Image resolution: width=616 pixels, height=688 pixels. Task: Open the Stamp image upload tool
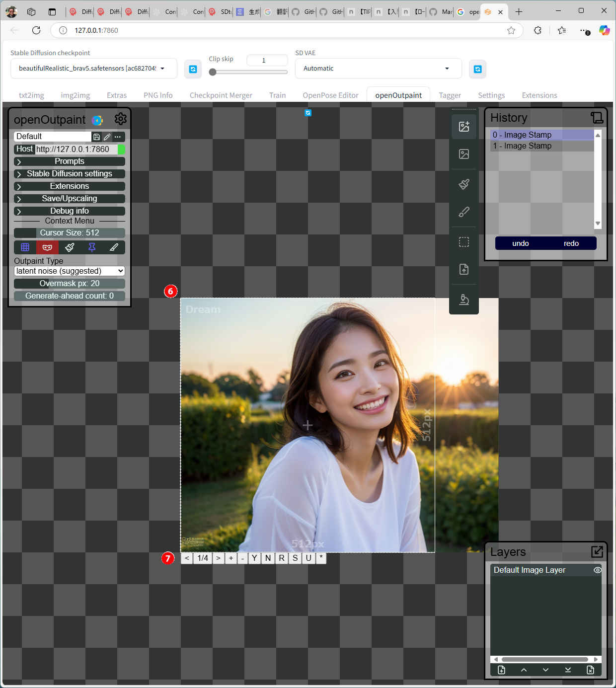(463, 269)
